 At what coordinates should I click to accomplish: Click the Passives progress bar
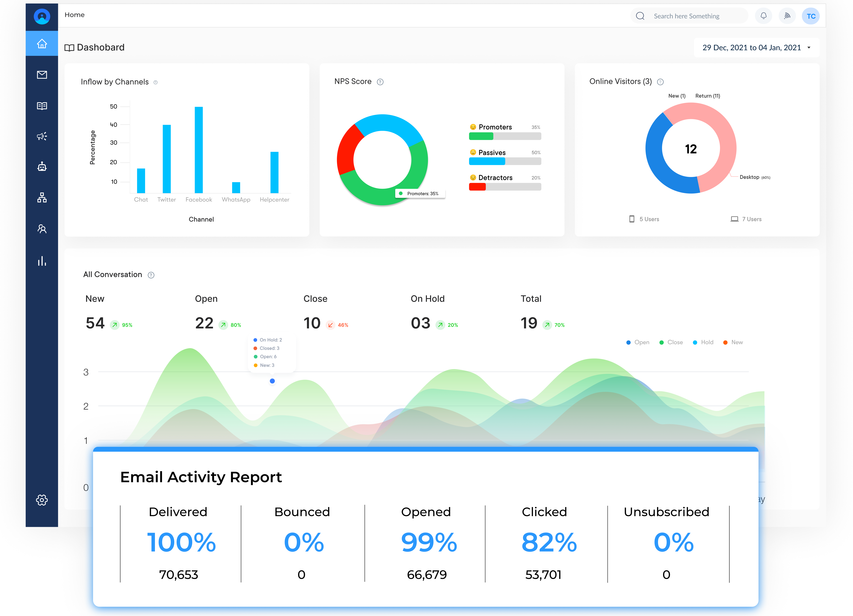pyautogui.click(x=505, y=161)
